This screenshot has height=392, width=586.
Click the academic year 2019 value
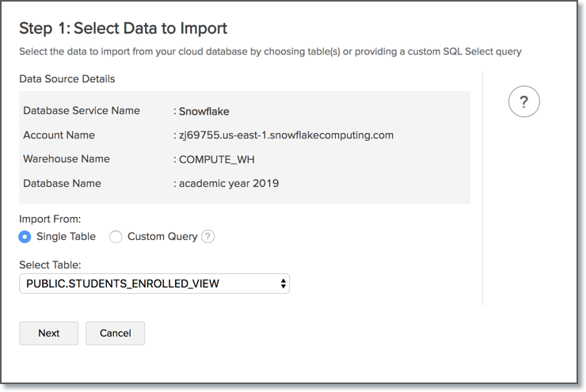point(229,184)
